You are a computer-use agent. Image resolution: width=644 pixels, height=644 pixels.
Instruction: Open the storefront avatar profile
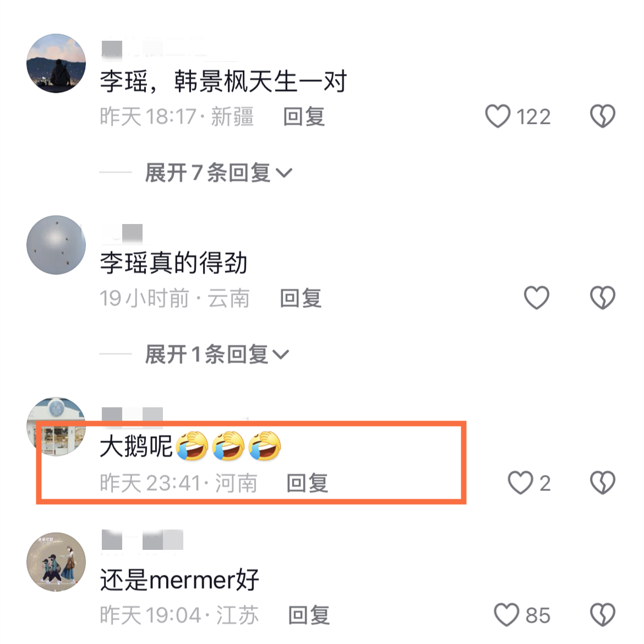[x=56, y=427]
